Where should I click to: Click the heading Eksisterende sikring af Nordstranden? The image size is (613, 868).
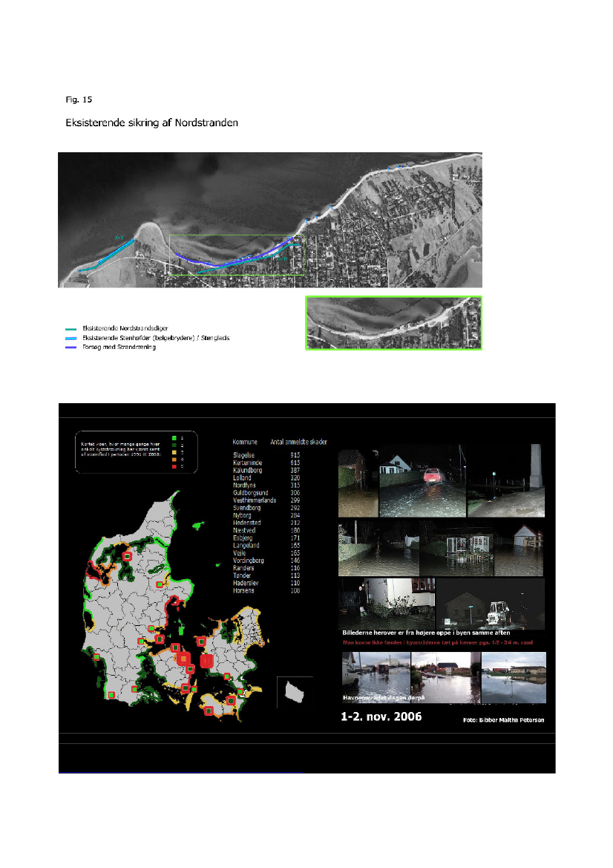point(151,121)
